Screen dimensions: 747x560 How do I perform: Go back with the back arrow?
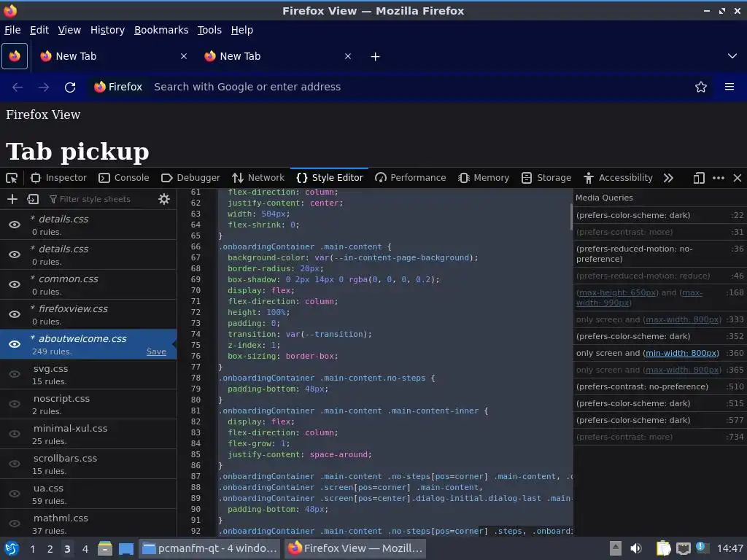click(18, 87)
